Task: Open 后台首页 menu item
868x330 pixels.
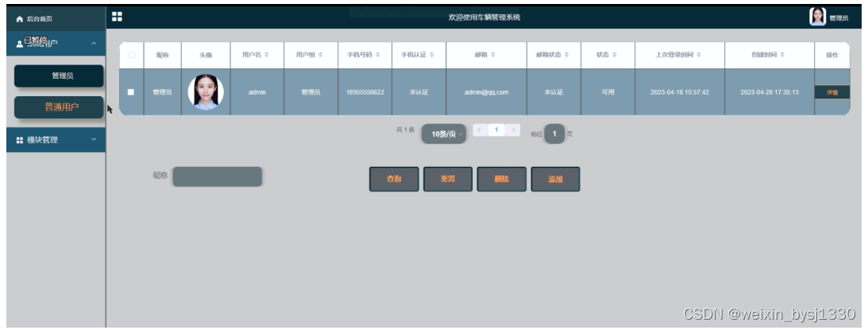Action: coord(56,19)
